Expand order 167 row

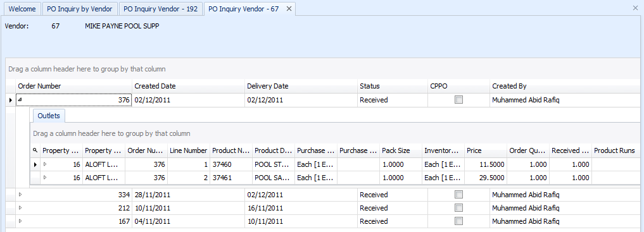(20, 221)
